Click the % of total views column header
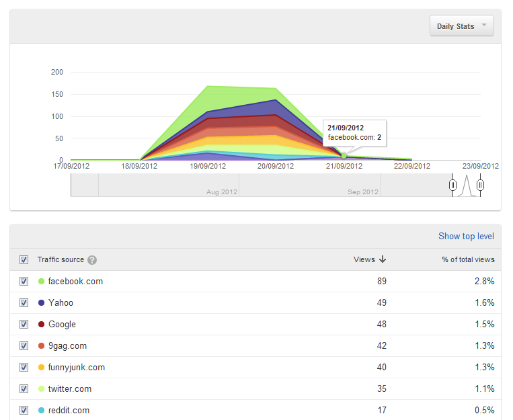This screenshot has height=420, width=513. coord(468,259)
